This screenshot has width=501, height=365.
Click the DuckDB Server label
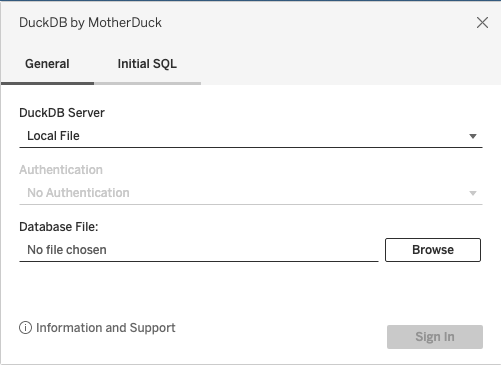coord(62,113)
